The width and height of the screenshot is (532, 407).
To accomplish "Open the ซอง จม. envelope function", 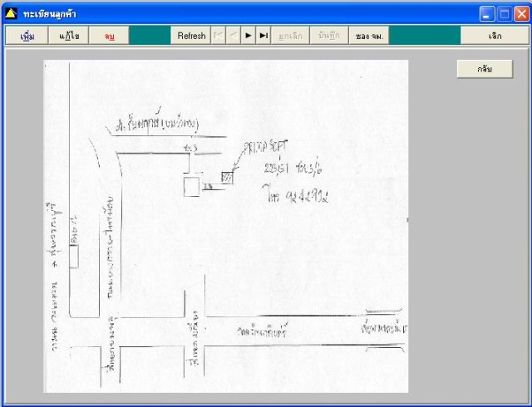I will (x=369, y=35).
